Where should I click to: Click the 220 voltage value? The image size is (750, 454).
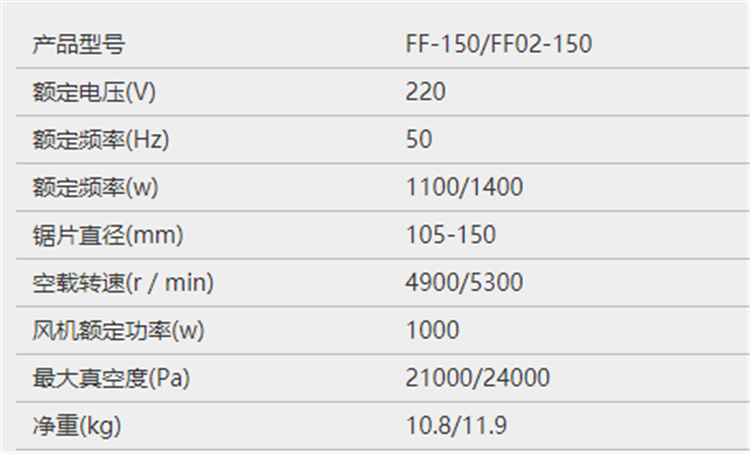(x=425, y=92)
